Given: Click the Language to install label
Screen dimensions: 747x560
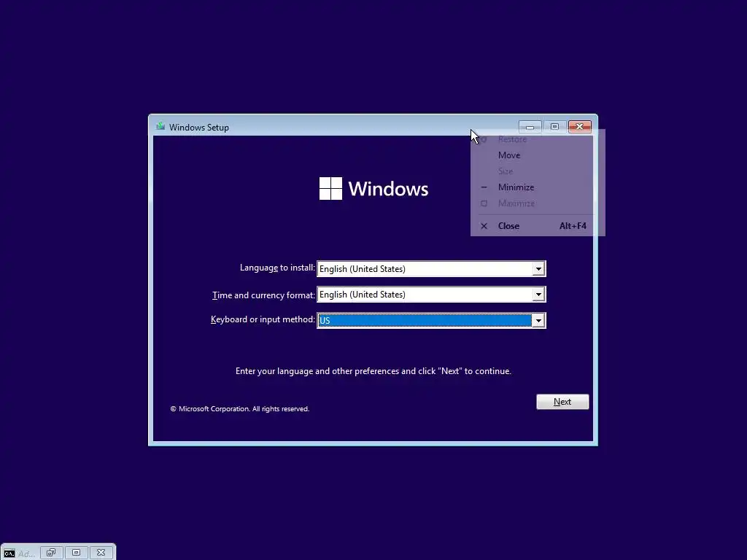Looking at the screenshot, I should pos(277,268).
